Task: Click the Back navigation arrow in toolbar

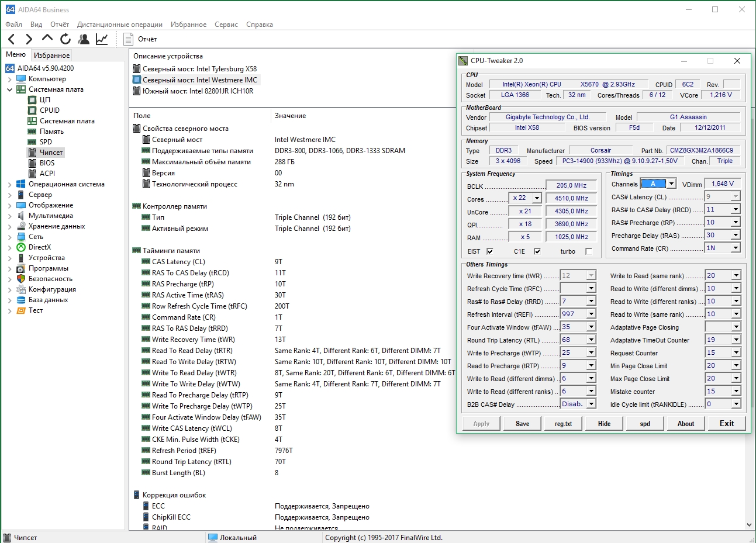Action: tap(12, 39)
